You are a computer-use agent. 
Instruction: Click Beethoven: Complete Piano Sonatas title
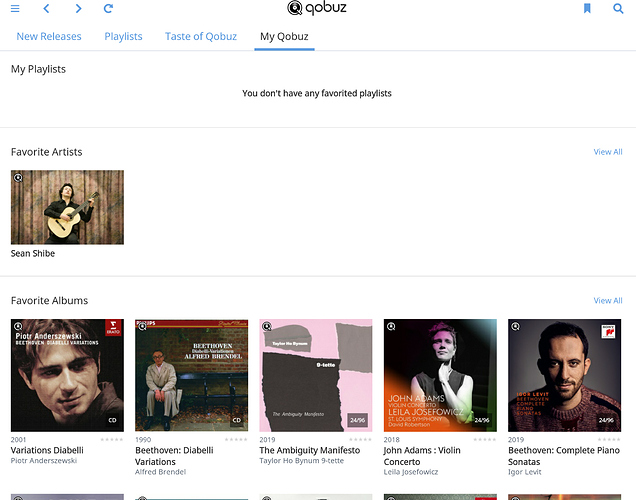[564, 456]
